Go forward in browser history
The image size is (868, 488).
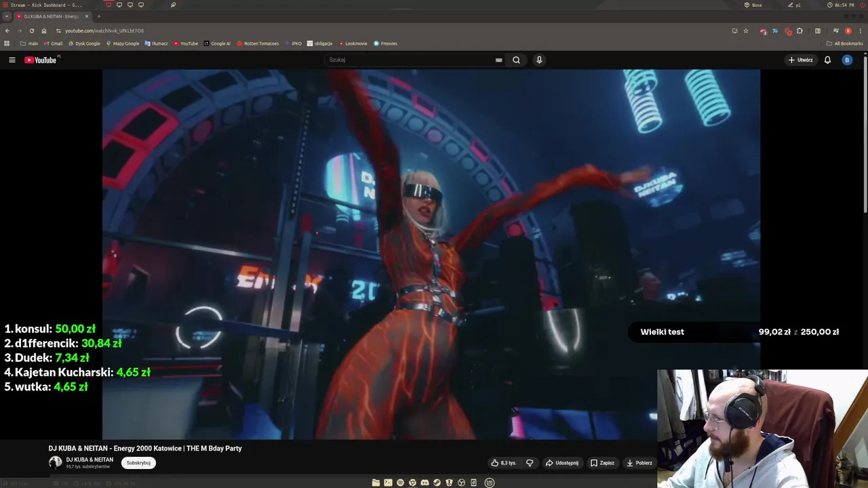click(19, 30)
